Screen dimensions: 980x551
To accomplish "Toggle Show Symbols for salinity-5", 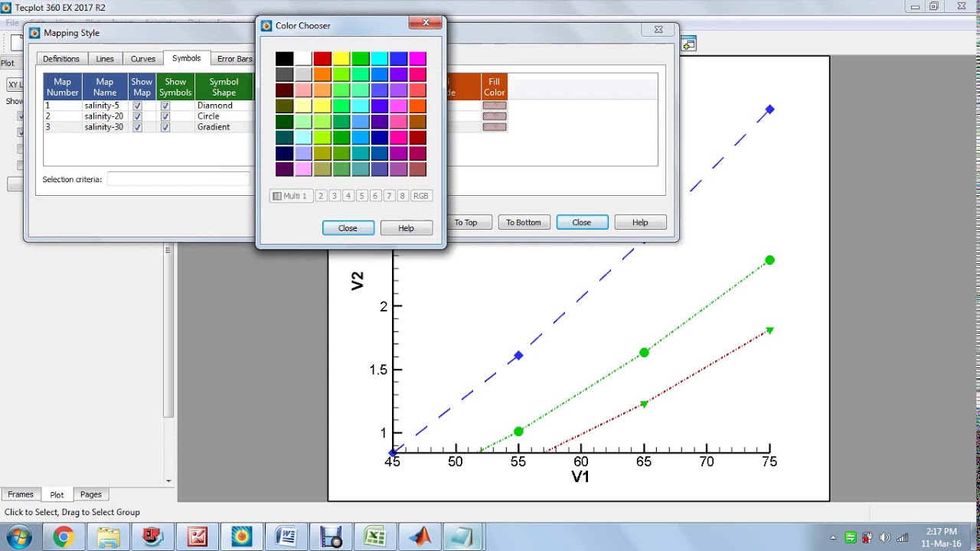I will [165, 106].
